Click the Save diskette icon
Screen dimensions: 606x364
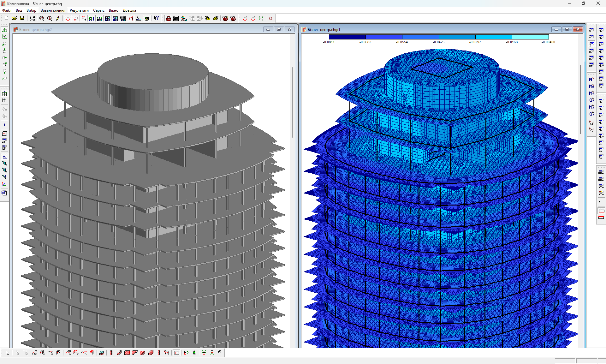[22, 18]
